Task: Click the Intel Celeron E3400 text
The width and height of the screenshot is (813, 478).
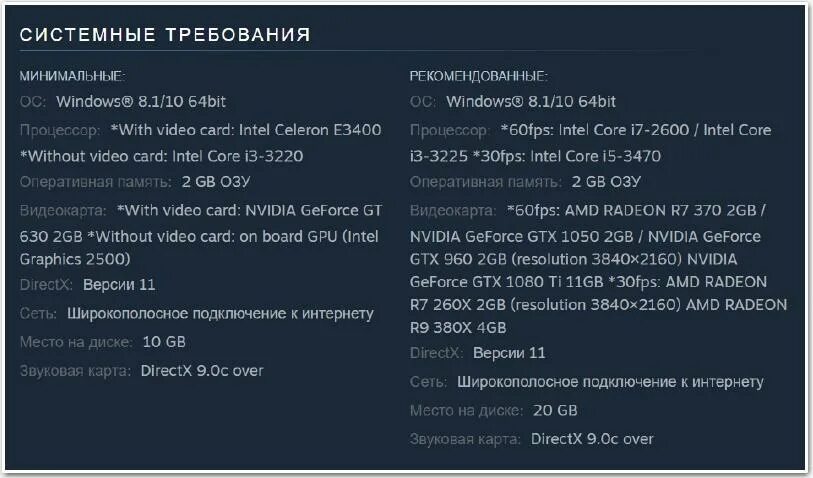Action: 310,130
